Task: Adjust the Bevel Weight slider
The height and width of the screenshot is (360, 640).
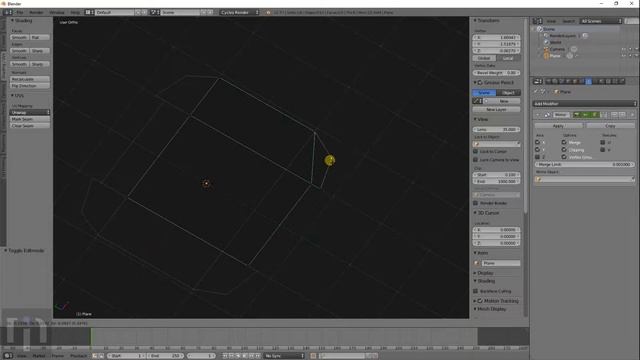Action: click(x=496, y=73)
